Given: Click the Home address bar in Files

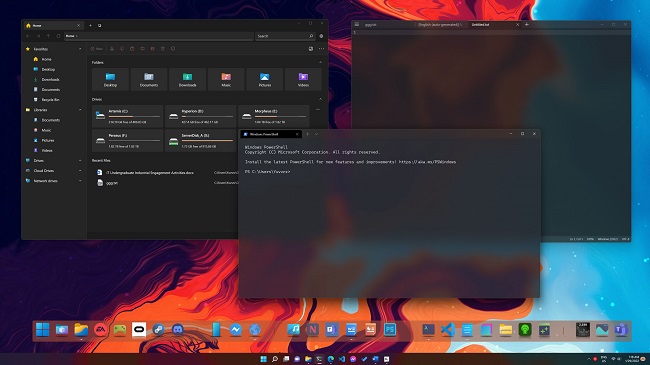Looking at the screenshot, I should [158, 36].
